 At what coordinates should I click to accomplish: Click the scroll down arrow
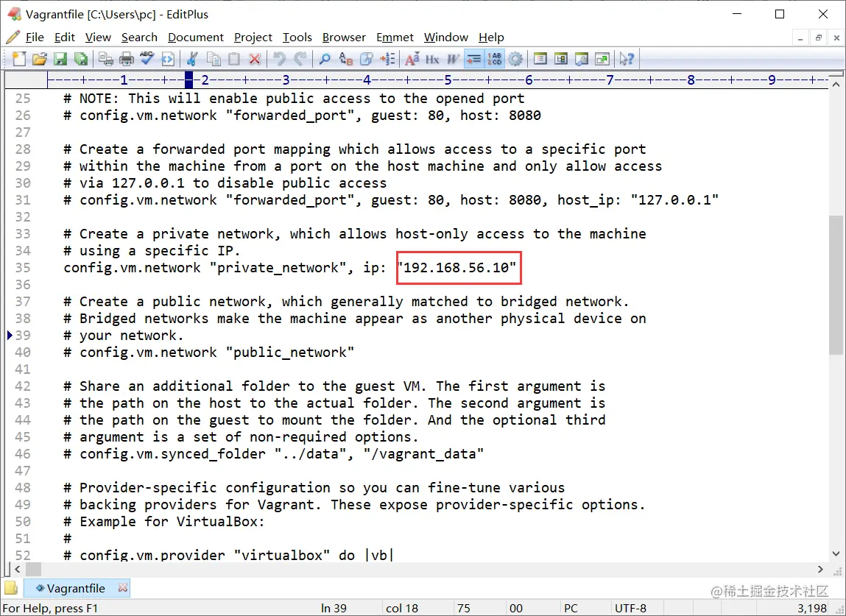tap(836, 554)
